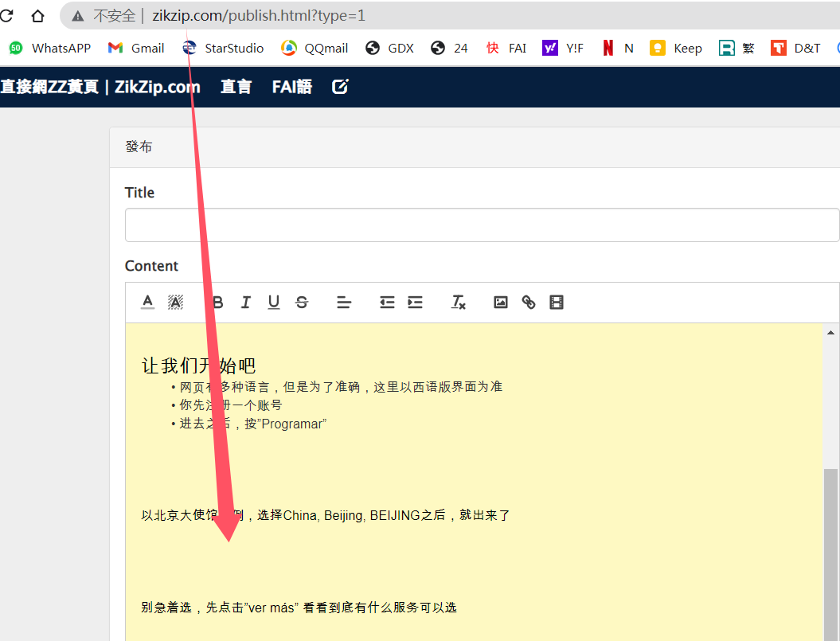Click the publish edit icon in navbar

(x=340, y=87)
